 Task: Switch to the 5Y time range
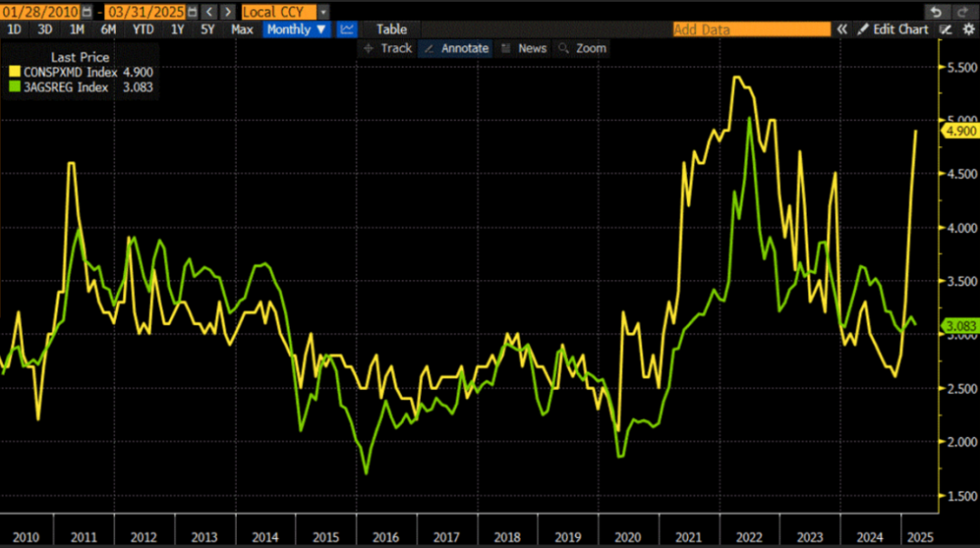pyautogui.click(x=208, y=29)
